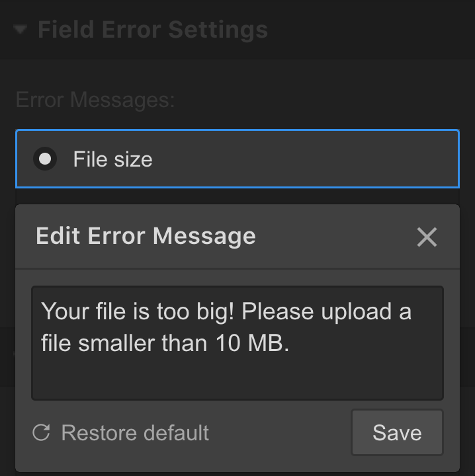Restore default error message text link
475x476 pixels.
[135, 433]
